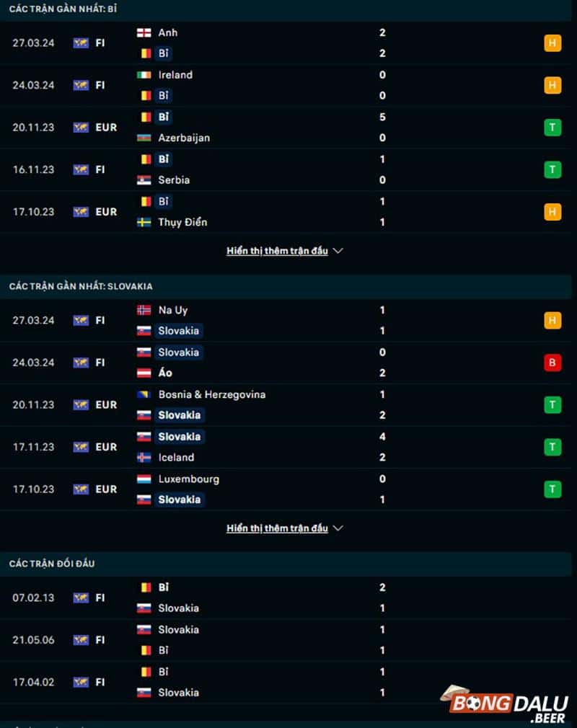Click the chevron next to Hiển thị thêm trận đấu

coord(336,251)
